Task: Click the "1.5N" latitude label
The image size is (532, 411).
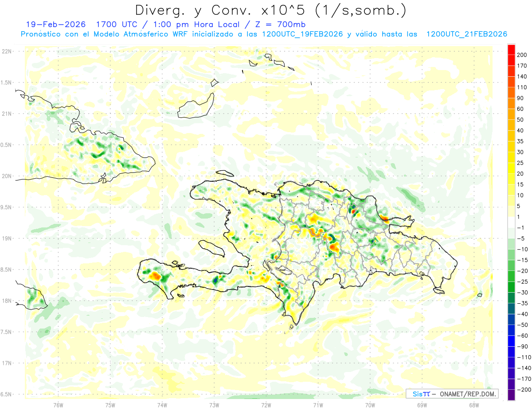Action: (6, 82)
